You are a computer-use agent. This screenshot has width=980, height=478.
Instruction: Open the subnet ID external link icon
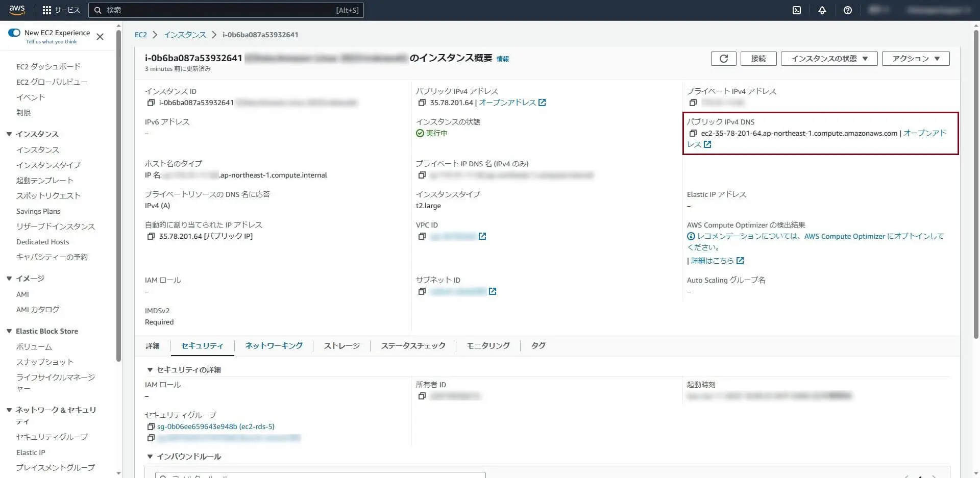pos(493,291)
